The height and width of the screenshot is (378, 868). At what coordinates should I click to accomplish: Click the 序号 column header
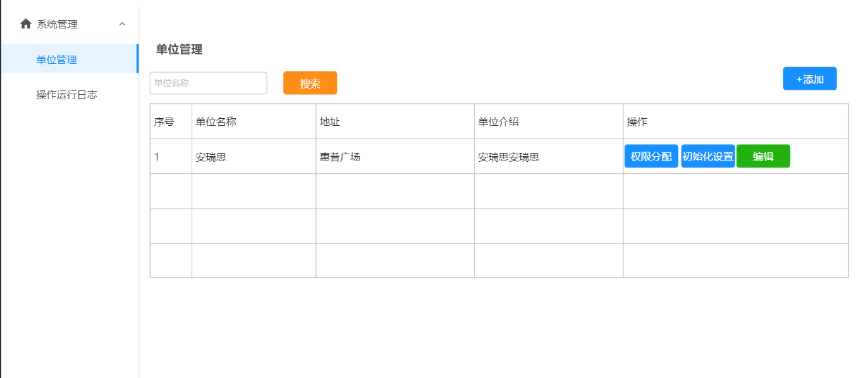(x=164, y=122)
